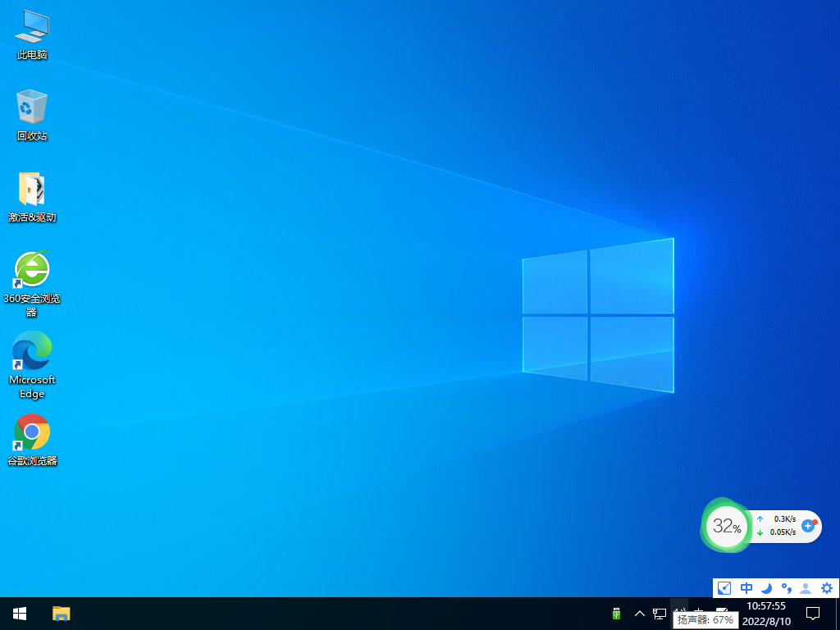This screenshot has height=630, width=840.
Task: Click the IME keyboard skin icon
Action: (x=724, y=588)
